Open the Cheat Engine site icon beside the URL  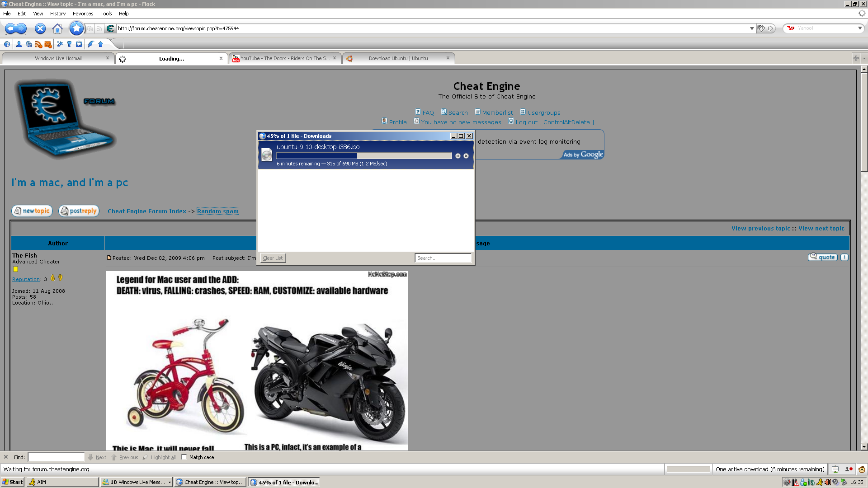[x=110, y=28]
